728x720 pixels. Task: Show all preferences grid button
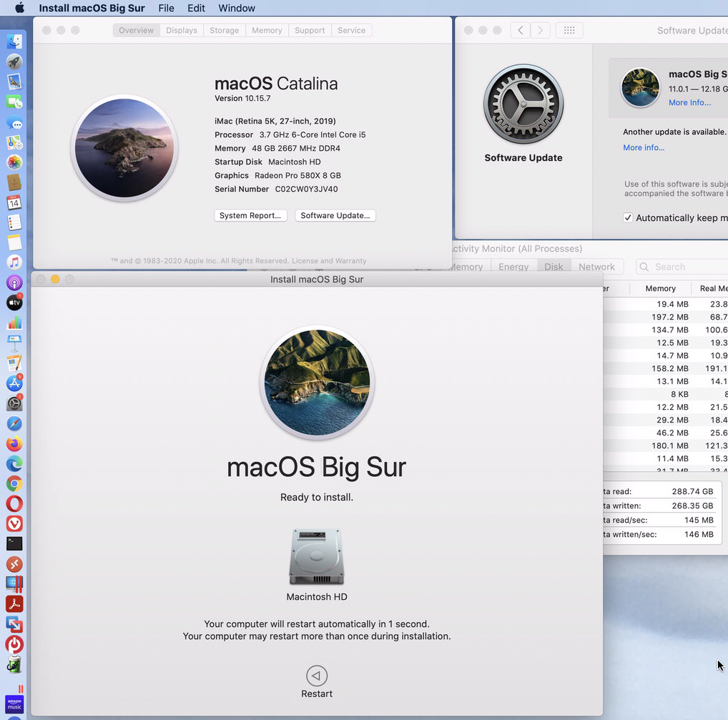(x=569, y=30)
